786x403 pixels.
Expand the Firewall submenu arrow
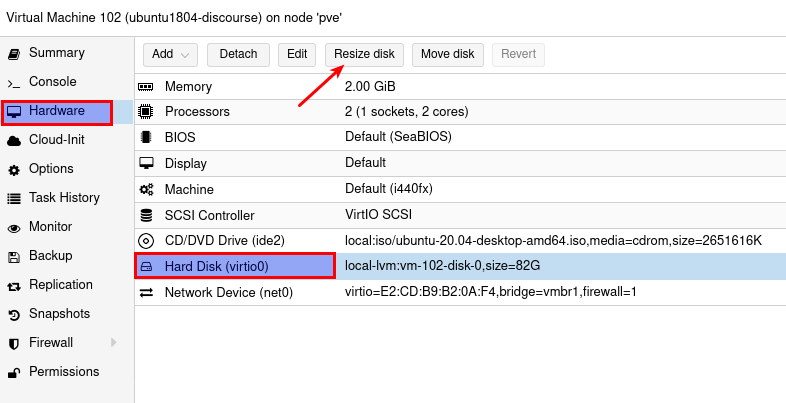[x=113, y=343]
